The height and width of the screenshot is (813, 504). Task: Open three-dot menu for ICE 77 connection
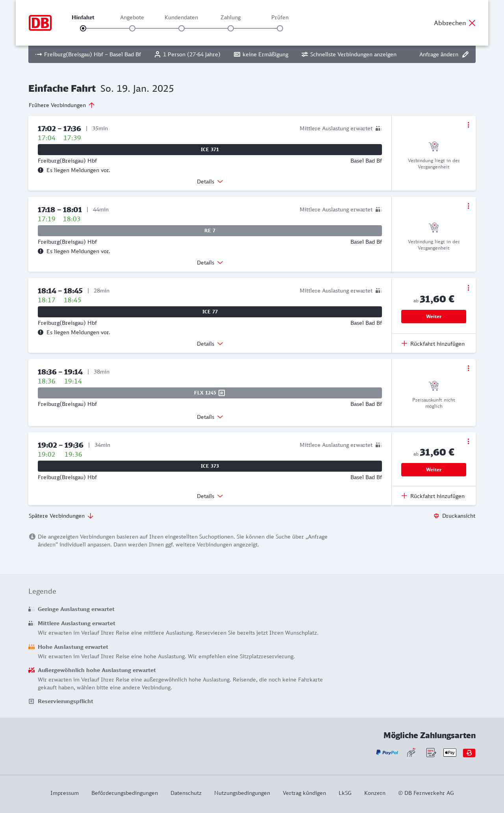[x=468, y=288]
